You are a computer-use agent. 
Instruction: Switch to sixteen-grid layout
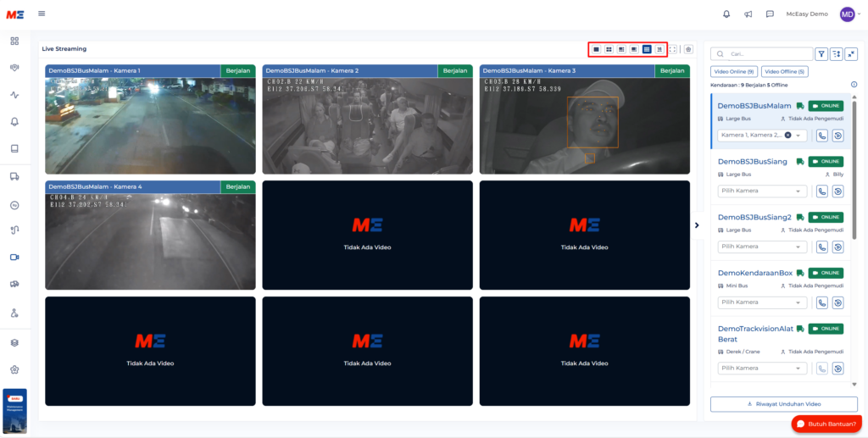(x=659, y=49)
